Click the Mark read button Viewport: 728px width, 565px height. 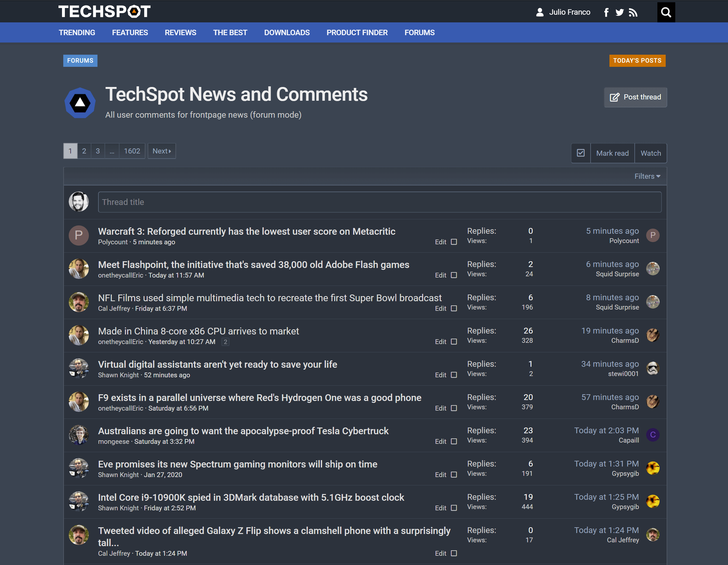click(x=612, y=153)
